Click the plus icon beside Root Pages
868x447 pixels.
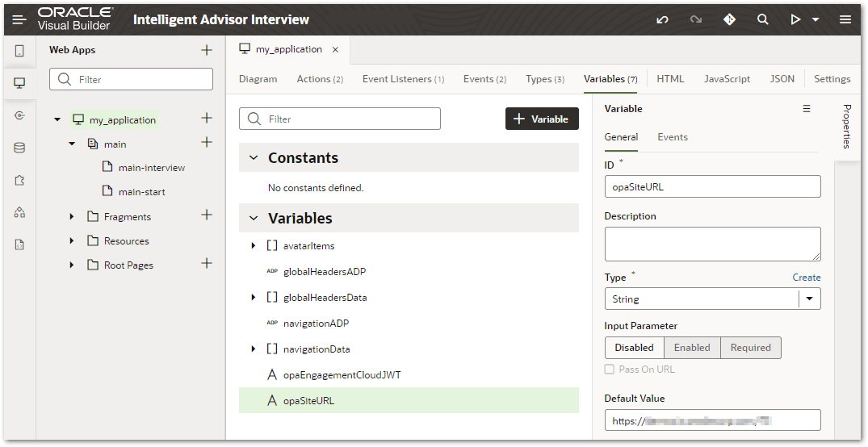click(x=207, y=263)
